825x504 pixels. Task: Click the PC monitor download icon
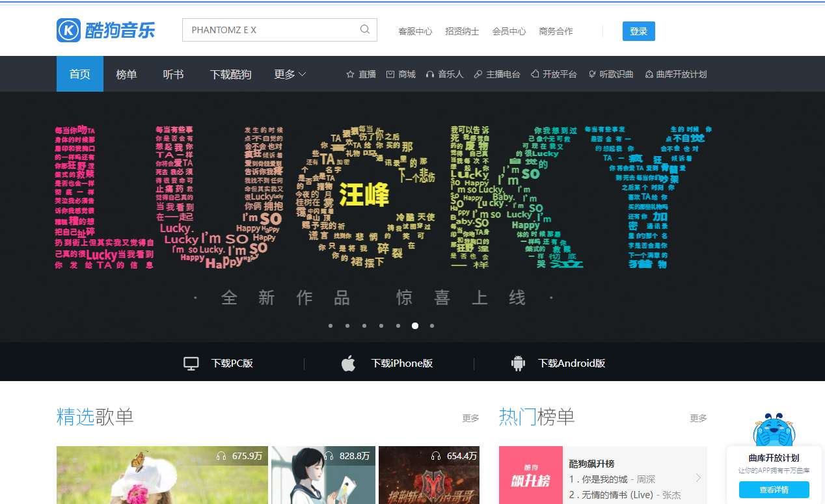(x=191, y=364)
